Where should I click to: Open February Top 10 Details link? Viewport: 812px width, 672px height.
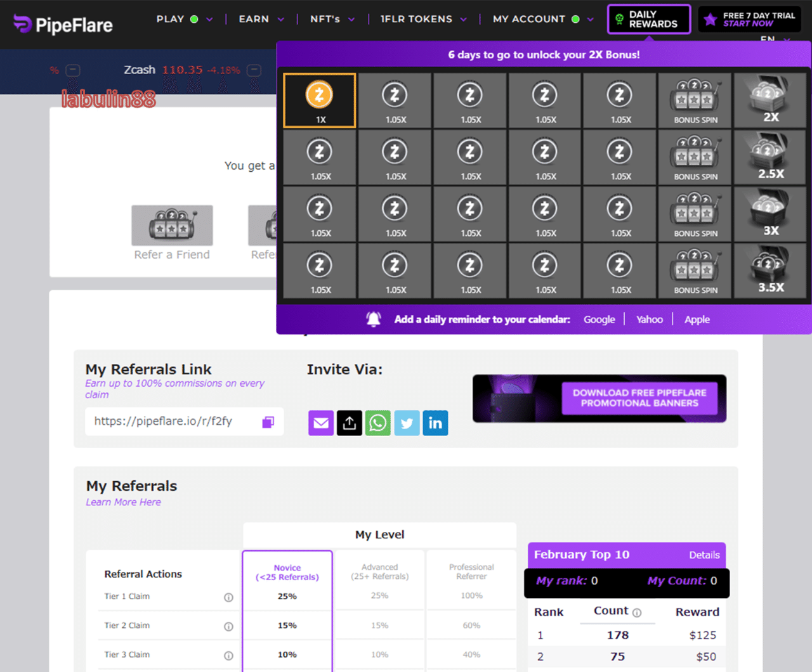pos(704,555)
